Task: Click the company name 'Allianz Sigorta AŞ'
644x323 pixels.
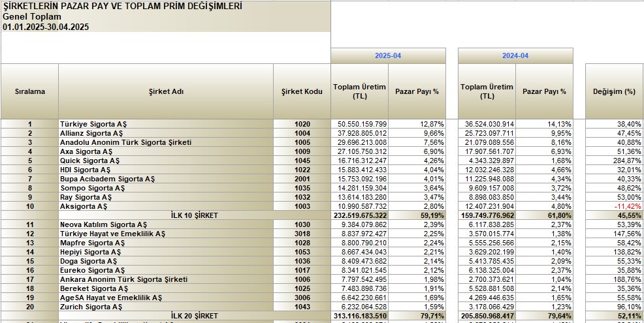Action: 166,133
